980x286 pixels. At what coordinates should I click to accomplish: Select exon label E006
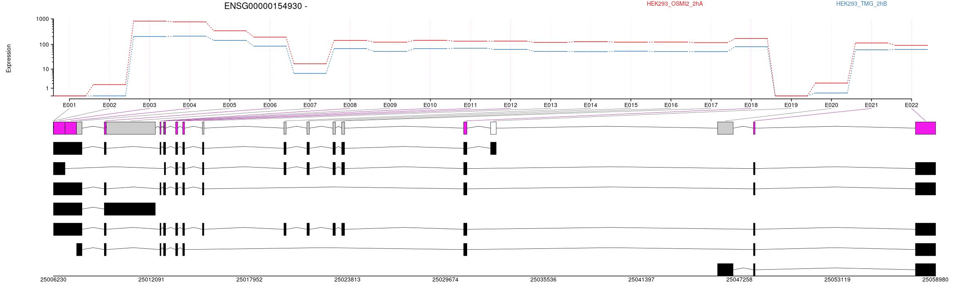point(270,105)
